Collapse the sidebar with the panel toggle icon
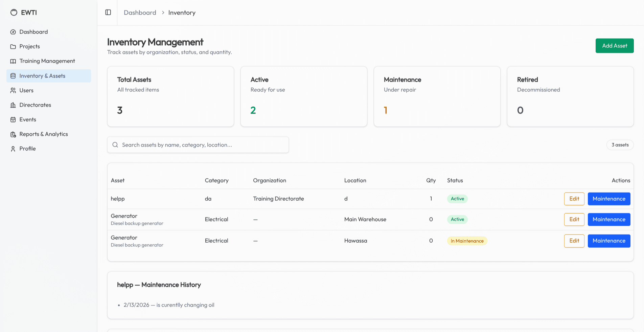644x332 pixels. point(108,12)
